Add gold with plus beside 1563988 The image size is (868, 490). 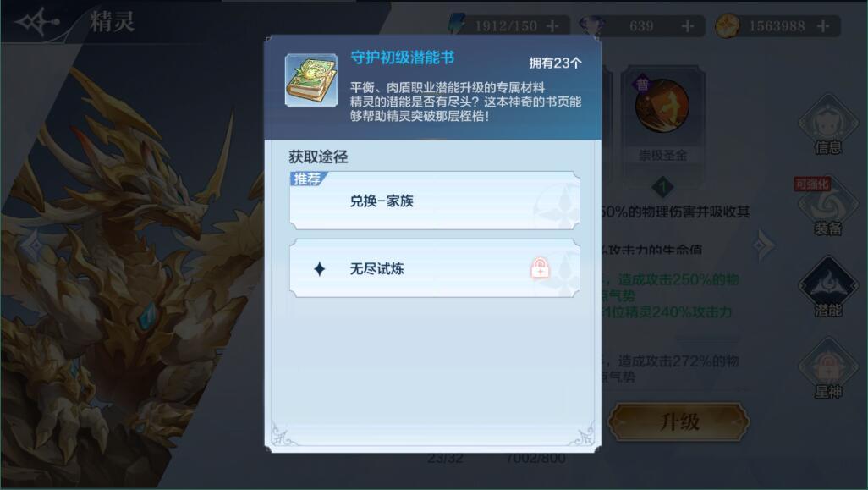point(823,26)
